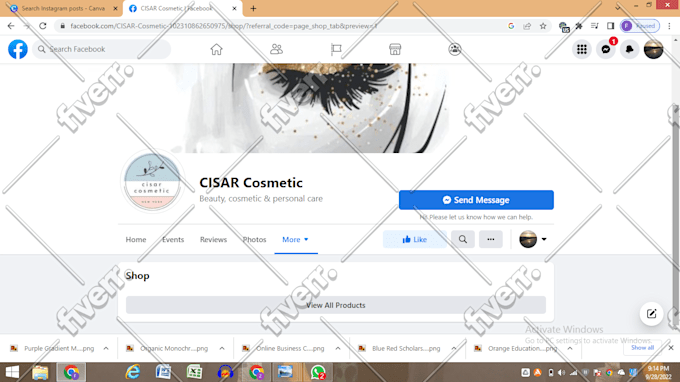Expand Online Business C download options chevron
Image resolution: width=680 pixels, height=382 pixels.
(338, 348)
